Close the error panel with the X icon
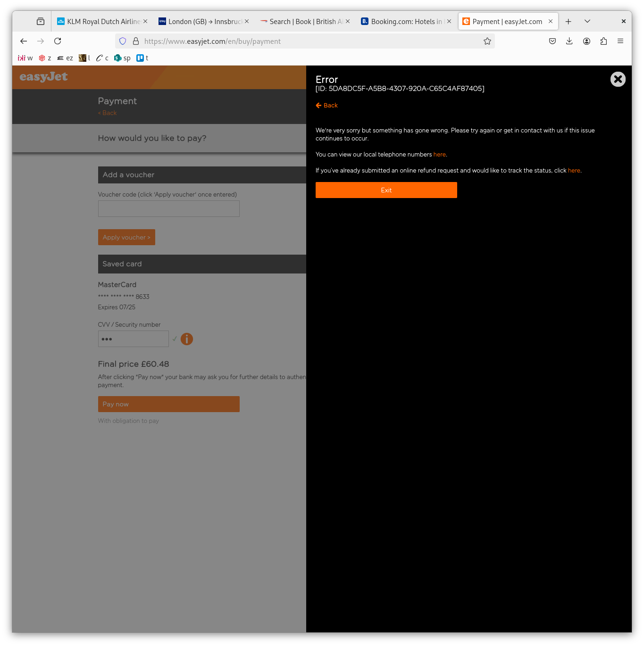The height and width of the screenshot is (646, 644). [618, 79]
